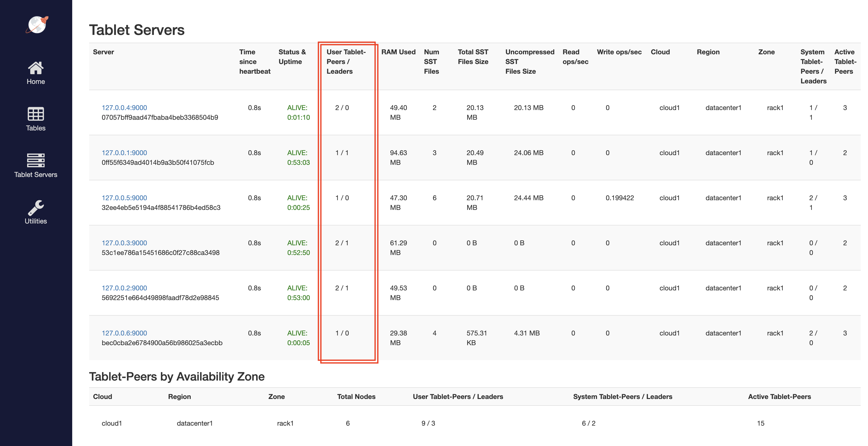Viewport: 868px width, 446px height.
Task: Open server link 127.0.0.3:9000
Action: point(124,243)
